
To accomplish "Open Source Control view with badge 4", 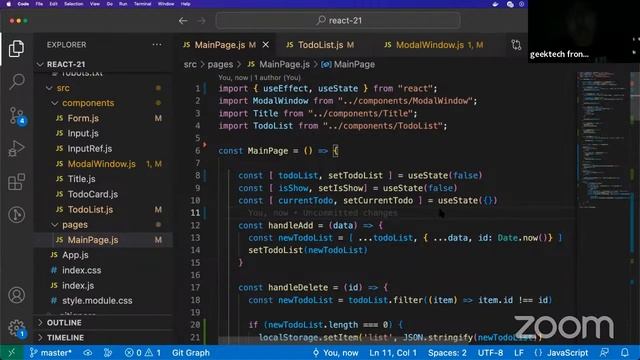I will (16, 116).
